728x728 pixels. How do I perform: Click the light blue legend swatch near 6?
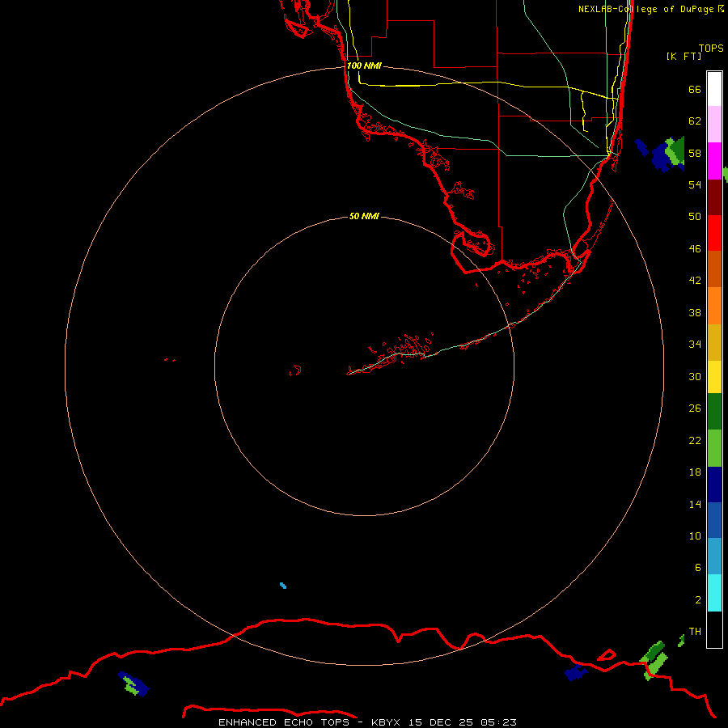714,557
